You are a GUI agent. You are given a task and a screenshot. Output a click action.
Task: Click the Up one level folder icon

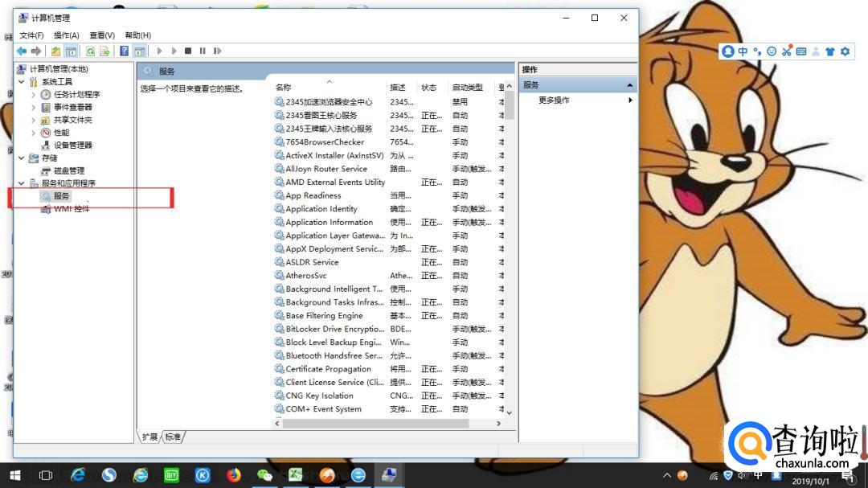[56, 51]
